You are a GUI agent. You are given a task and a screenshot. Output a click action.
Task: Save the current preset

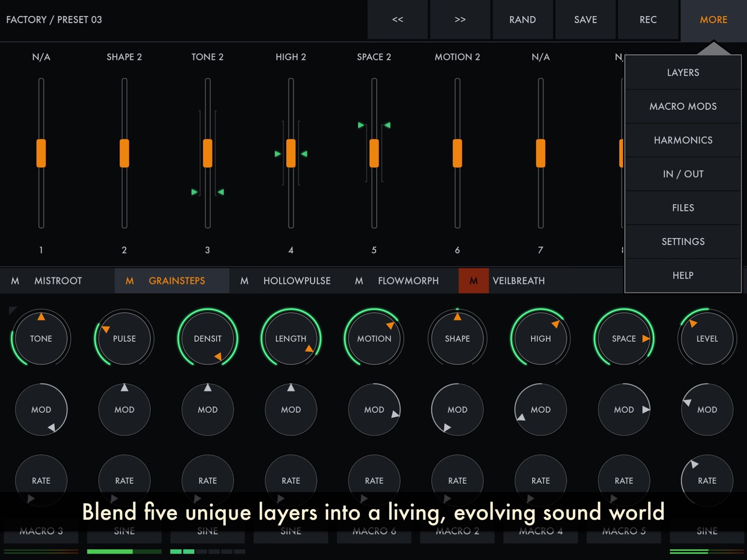point(585,20)
